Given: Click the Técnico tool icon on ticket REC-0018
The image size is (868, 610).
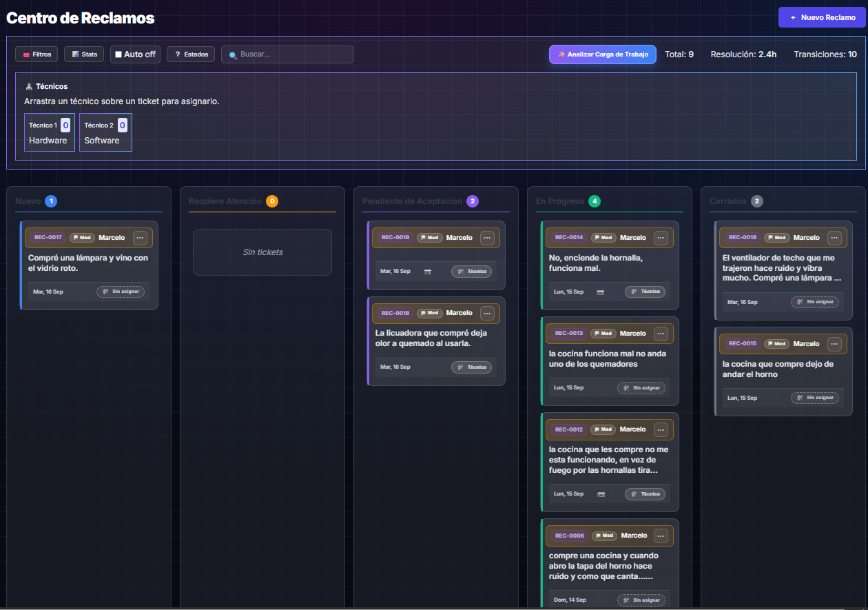Looking at the screenshot, I should tap(462, 367).
